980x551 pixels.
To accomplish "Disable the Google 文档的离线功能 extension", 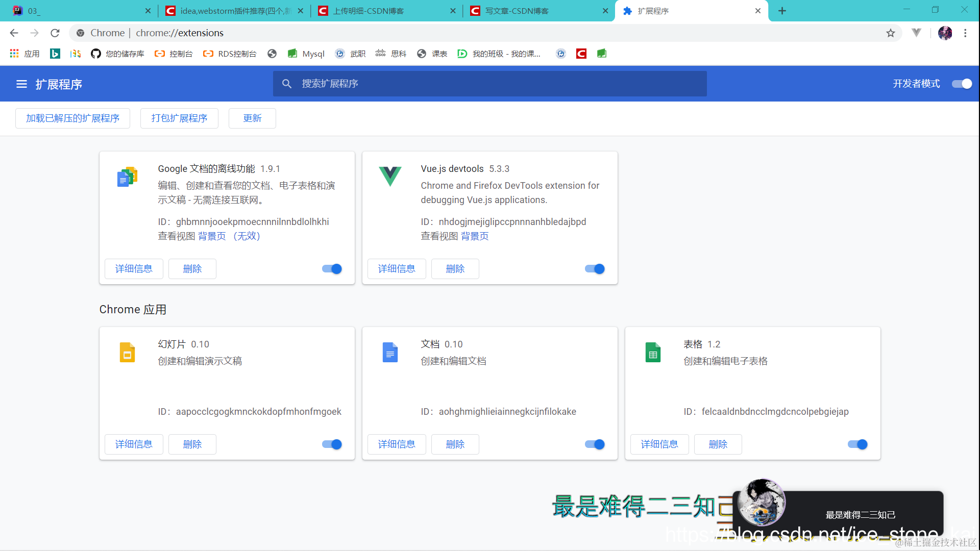I will [331, 269].
